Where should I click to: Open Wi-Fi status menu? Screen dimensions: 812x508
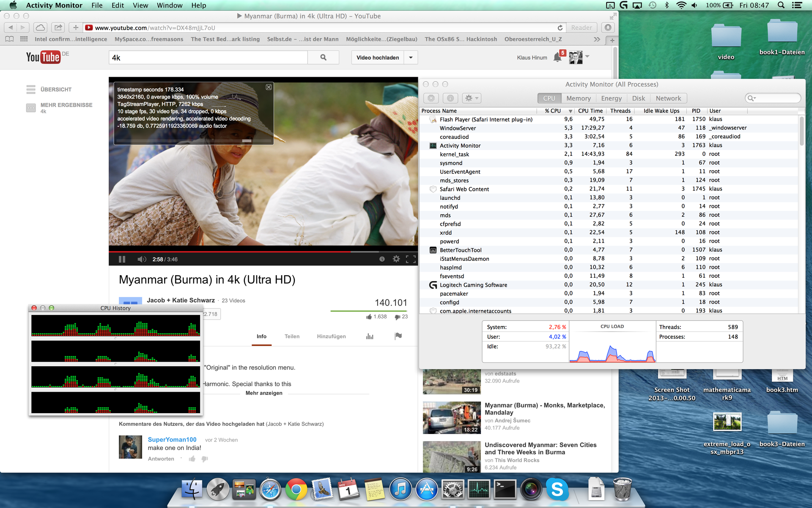click(681, 5)
